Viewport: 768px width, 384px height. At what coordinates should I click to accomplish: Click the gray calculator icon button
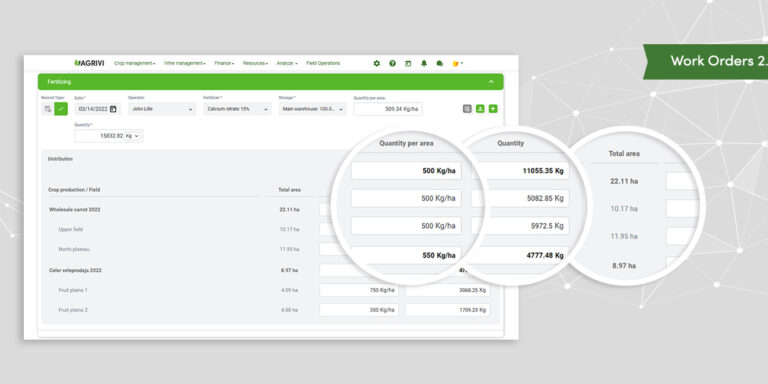coord(467,109)
